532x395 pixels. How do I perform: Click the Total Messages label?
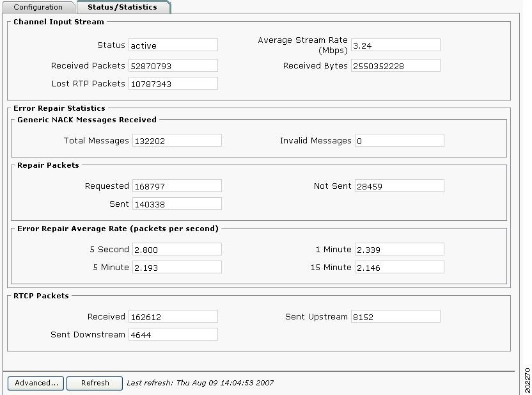96,141
